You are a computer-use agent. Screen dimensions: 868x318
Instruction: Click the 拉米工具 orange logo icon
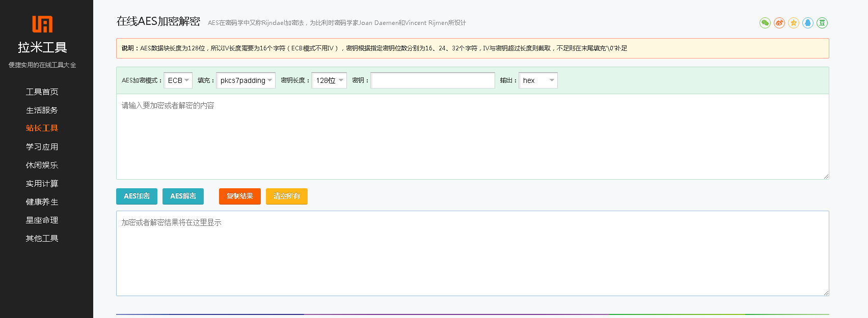click(x=42, y=24)
